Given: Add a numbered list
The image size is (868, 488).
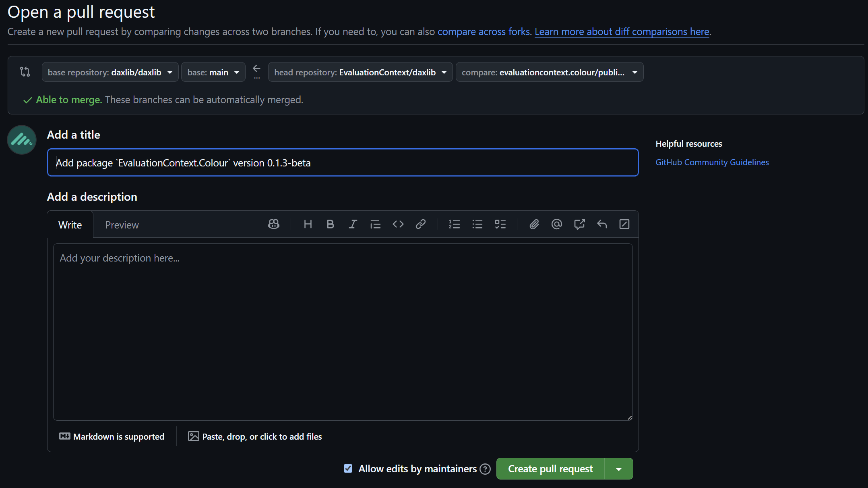Looking at the screenshot, I should pos(454,224).
